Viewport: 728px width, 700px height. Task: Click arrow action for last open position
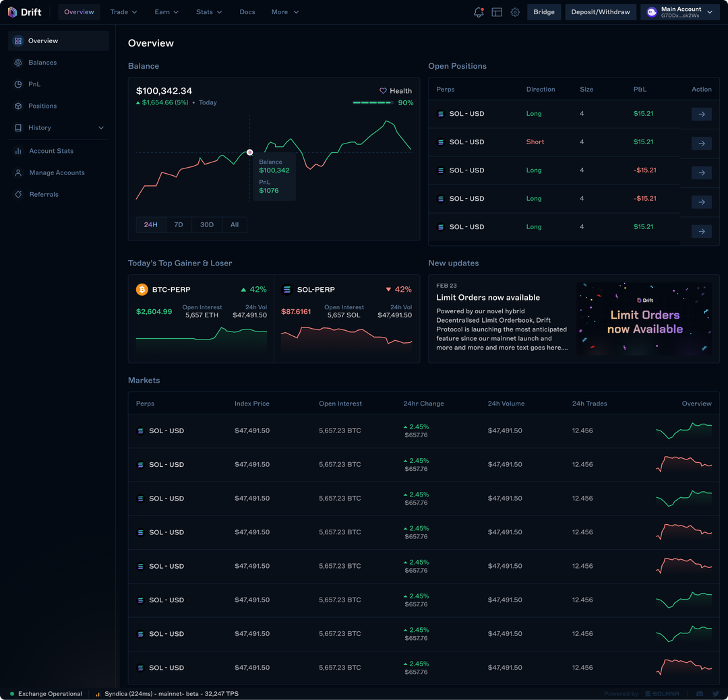click(x=702, y=231)
